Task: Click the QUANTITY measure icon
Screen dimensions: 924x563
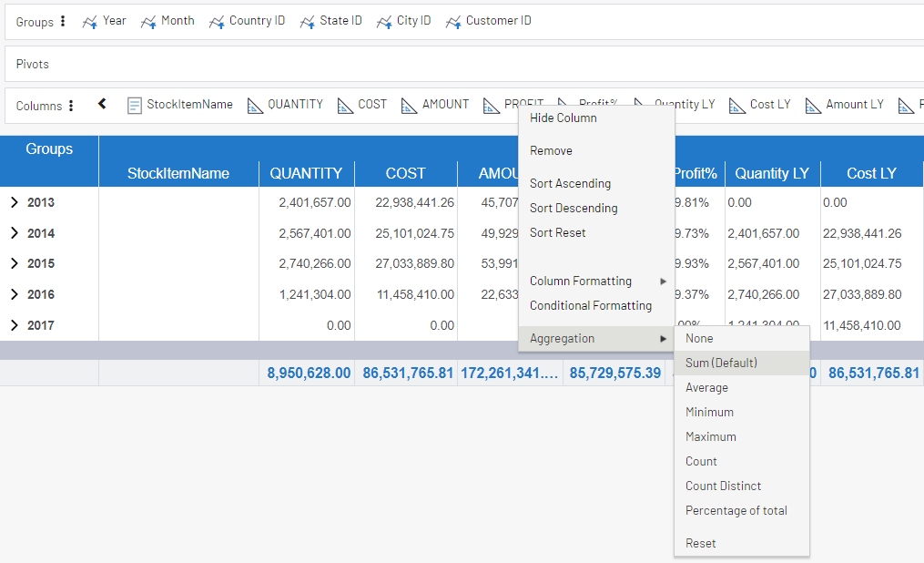Action: [x=254, y=104]
